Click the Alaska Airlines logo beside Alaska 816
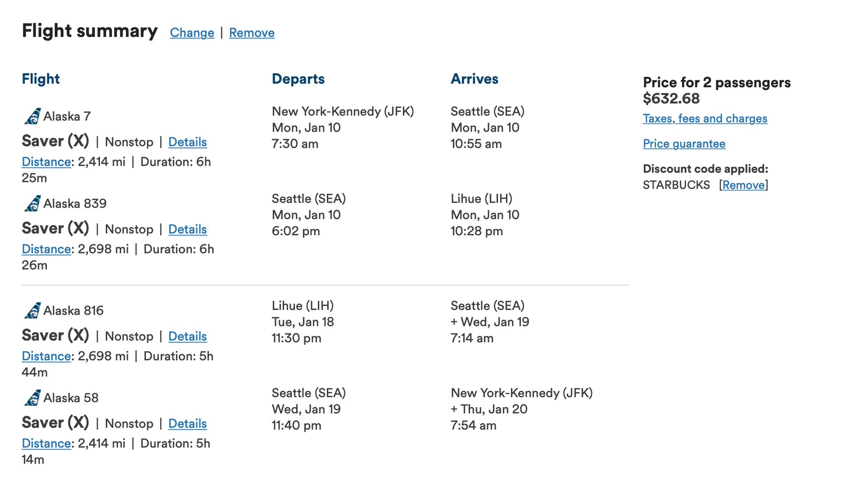The width and height of the screenshot is (868, 493). (32, 310)
